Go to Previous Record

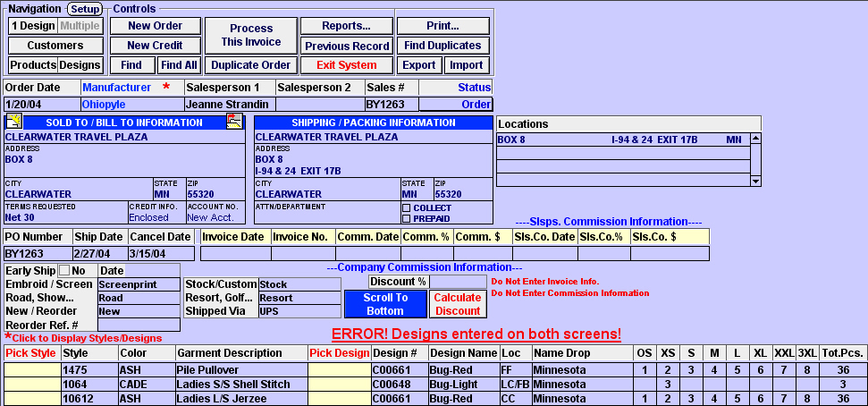(347, 46)
